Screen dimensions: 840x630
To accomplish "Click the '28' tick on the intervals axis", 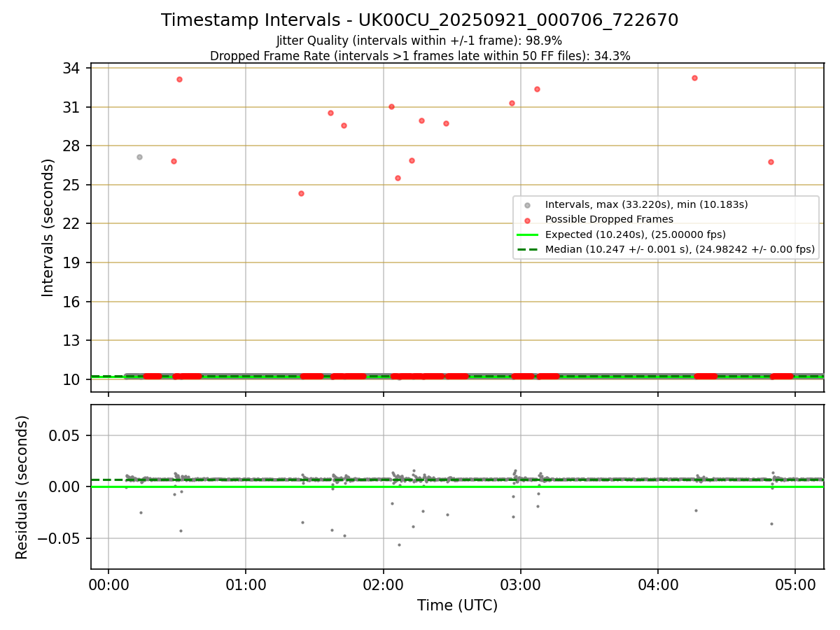I will pos(72,146).
